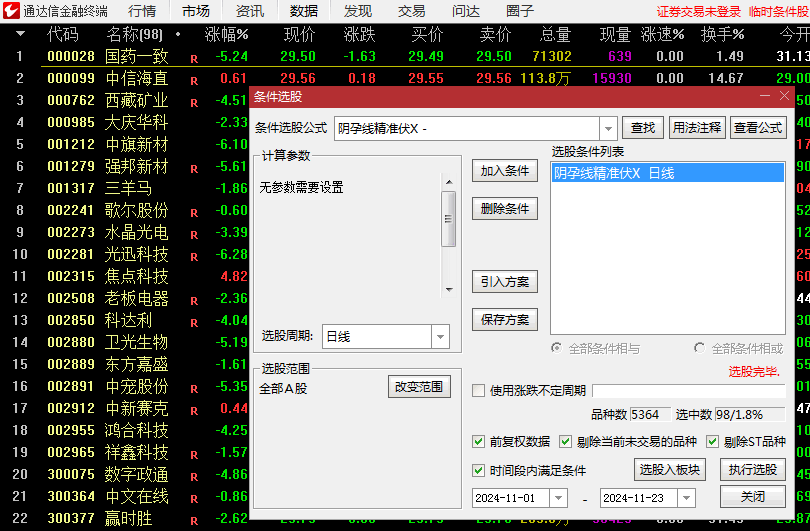Screen dimensions: 810x531
Task: Click the 删除条件 button
Action: pyautogui.click(x=505, y=209)
